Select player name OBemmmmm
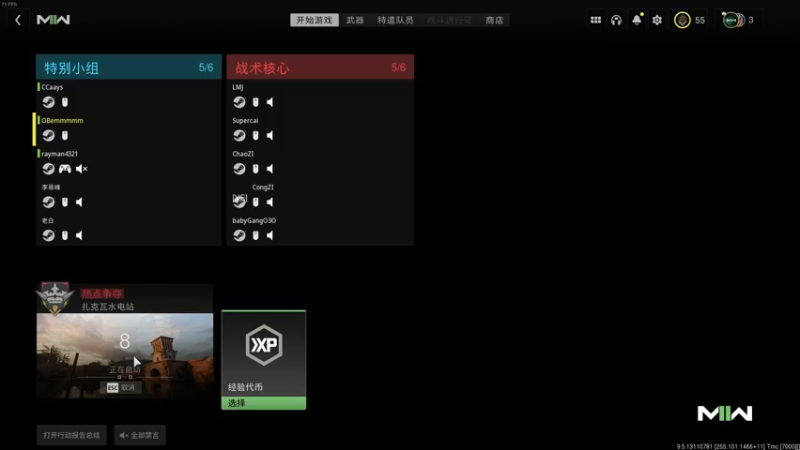 point(62,120)
